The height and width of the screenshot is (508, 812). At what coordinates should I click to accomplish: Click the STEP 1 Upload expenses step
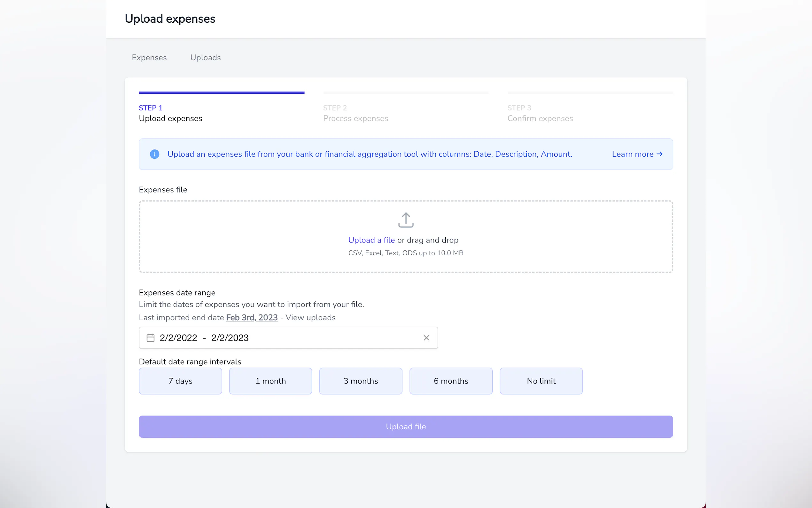(170, 113)
